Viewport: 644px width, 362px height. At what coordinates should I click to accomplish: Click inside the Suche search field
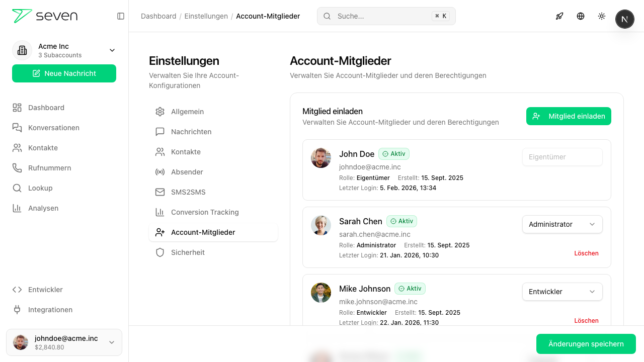pos(386,16)
